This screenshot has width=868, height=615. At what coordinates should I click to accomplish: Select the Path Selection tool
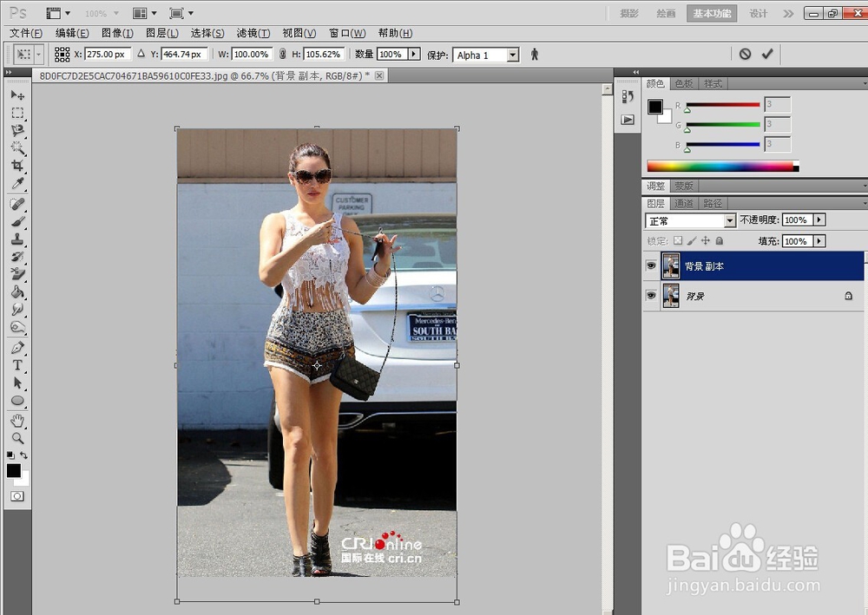point(17,383)
